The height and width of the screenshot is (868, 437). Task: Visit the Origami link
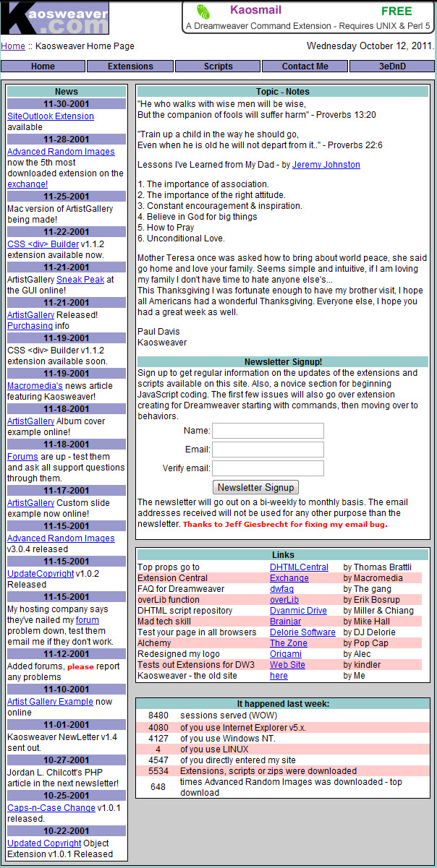click(286, 654)
